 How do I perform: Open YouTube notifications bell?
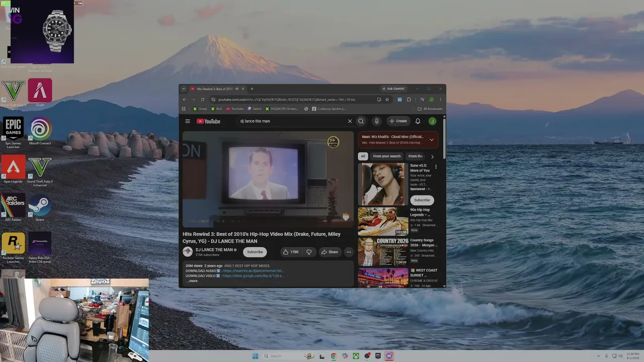[x=418, y=121]
